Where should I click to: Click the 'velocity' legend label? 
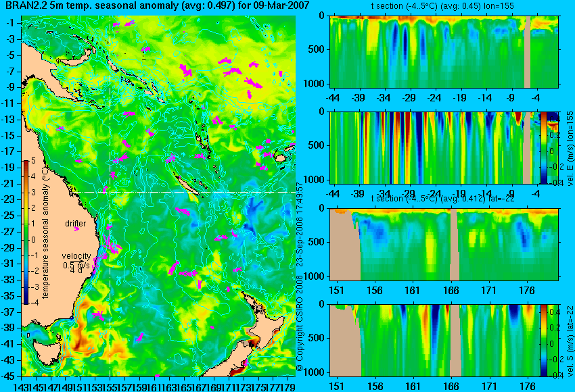pos(76,256)
